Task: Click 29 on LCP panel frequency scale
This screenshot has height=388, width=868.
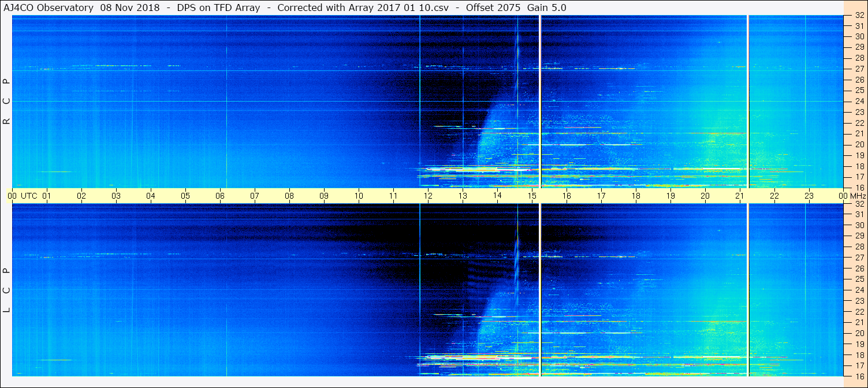Action: [x=859, y=236]
